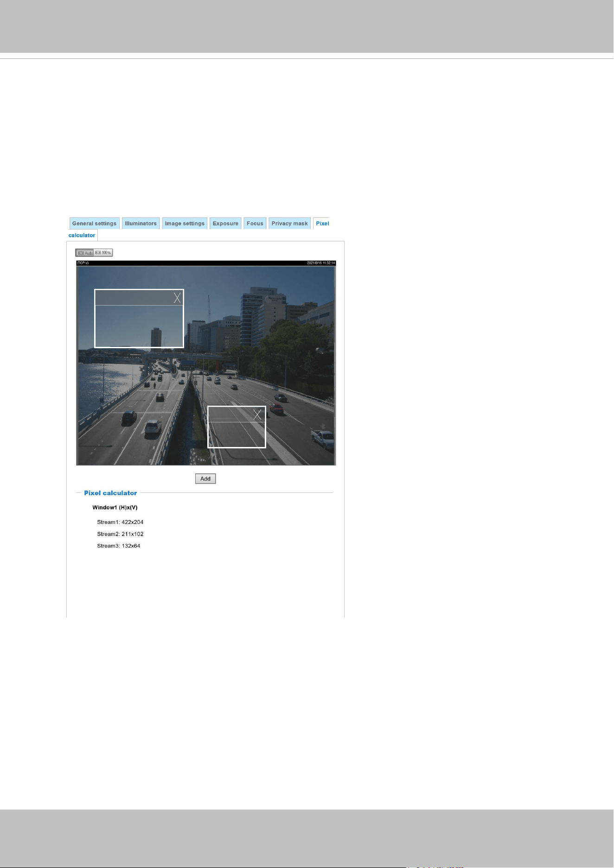
Task: Open the Privacy mask tab
Action: (289, 223)
